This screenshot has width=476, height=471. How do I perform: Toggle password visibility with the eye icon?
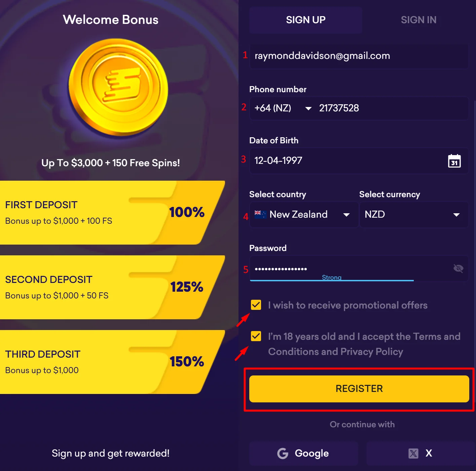click(x=458, y=268)
